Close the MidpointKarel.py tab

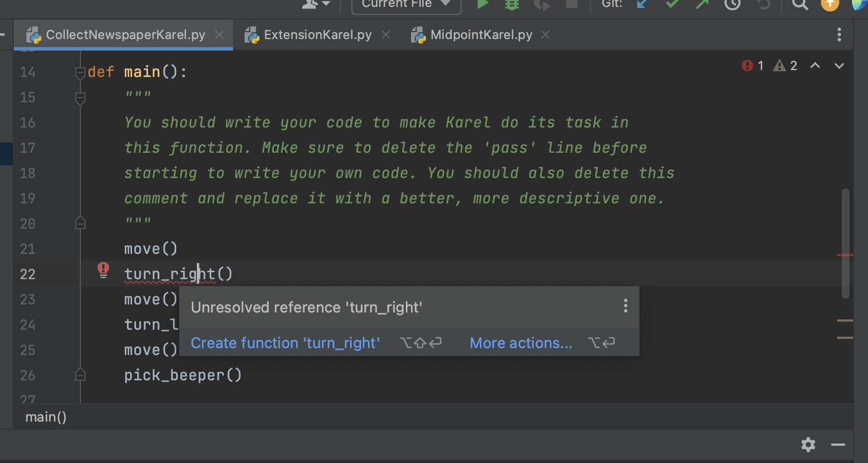pyautogui.click(x=545, y=35)
